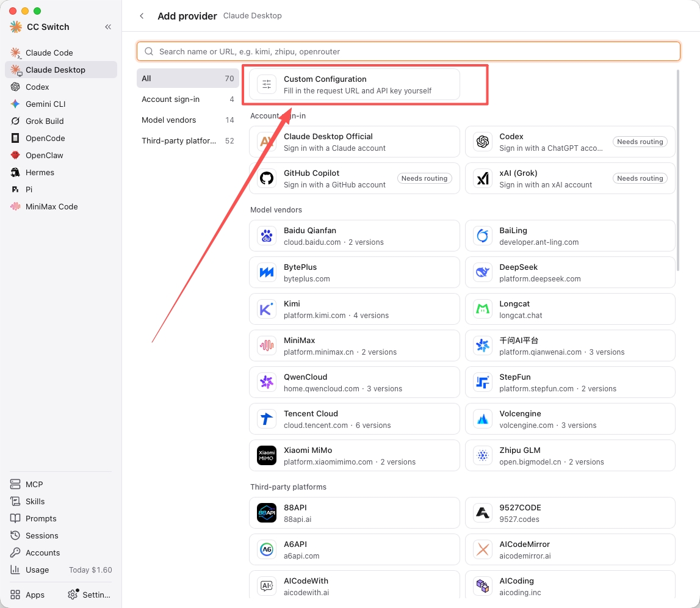The width and height of the screenshot is (700, 608).
Task: Click the CC Switch app logo
Action: click(16, 27)
